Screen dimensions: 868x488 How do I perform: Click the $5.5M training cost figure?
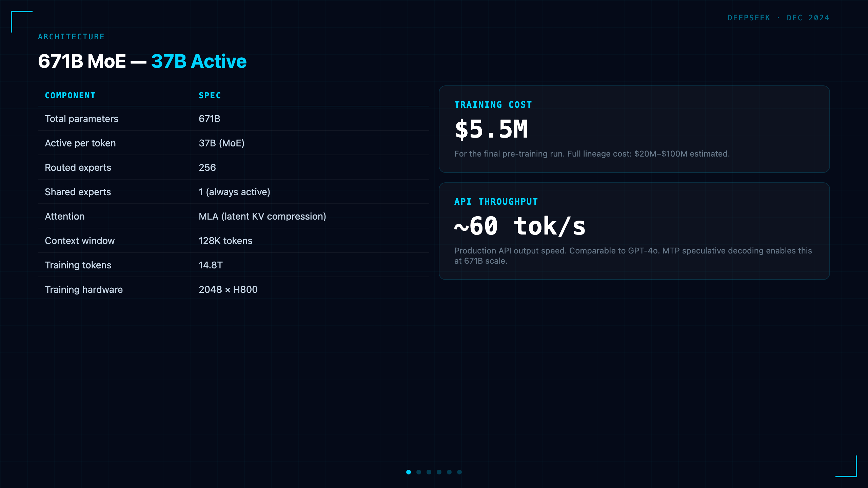point(491,129)
